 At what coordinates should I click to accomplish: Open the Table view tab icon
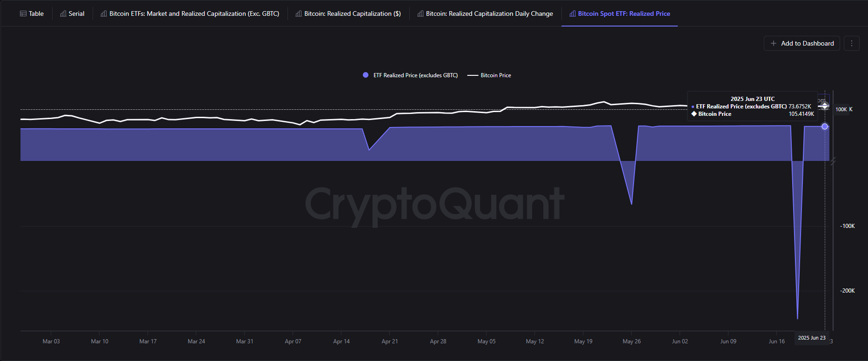click(x=23, y=14)
